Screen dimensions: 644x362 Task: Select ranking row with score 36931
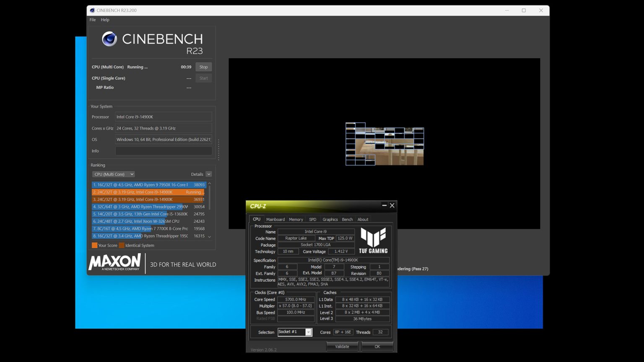pyautogui.click(x=148, y=199)
